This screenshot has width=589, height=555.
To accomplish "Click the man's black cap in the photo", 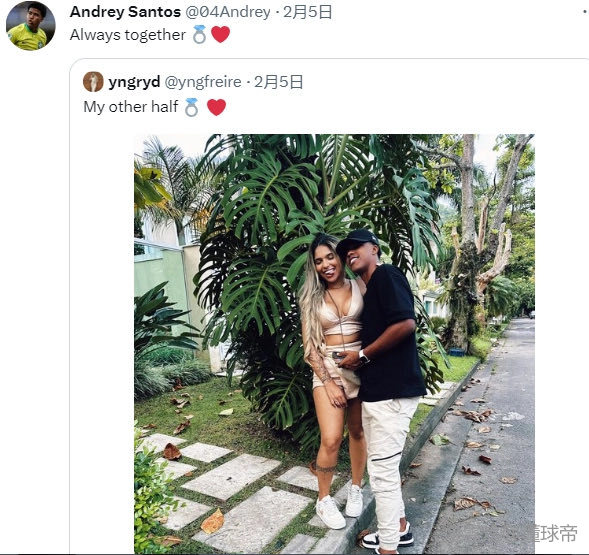I will click(x=358, y=241).
